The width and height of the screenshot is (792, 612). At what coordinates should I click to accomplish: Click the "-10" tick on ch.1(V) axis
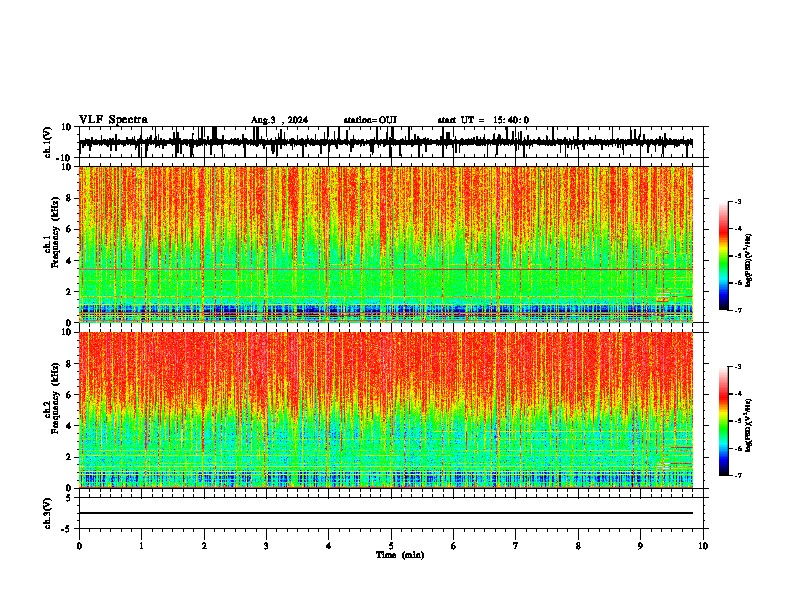pyautogui.click(x=65, y=158)
